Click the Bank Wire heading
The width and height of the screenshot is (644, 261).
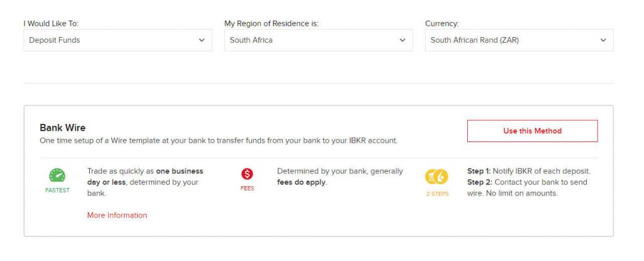(62, 128)
